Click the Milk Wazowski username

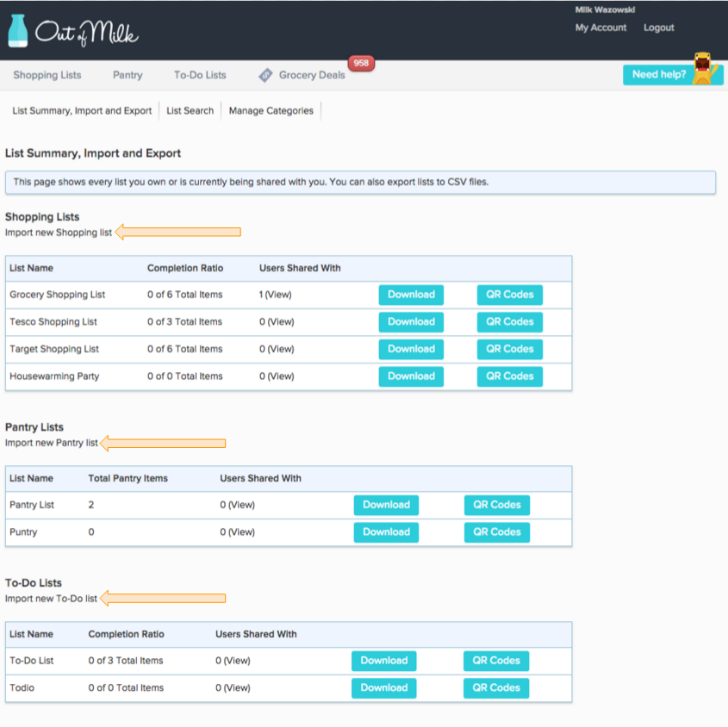coord(605,9)
